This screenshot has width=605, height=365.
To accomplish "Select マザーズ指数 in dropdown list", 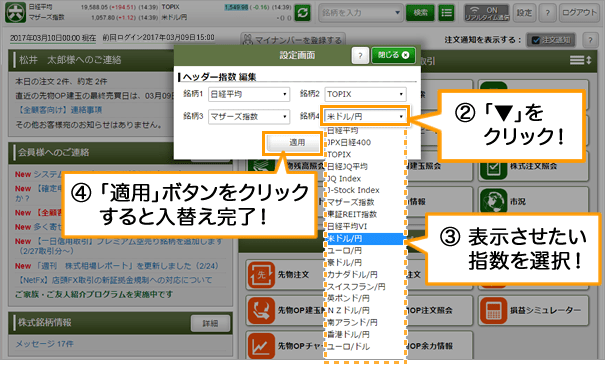I will [351, 202].
